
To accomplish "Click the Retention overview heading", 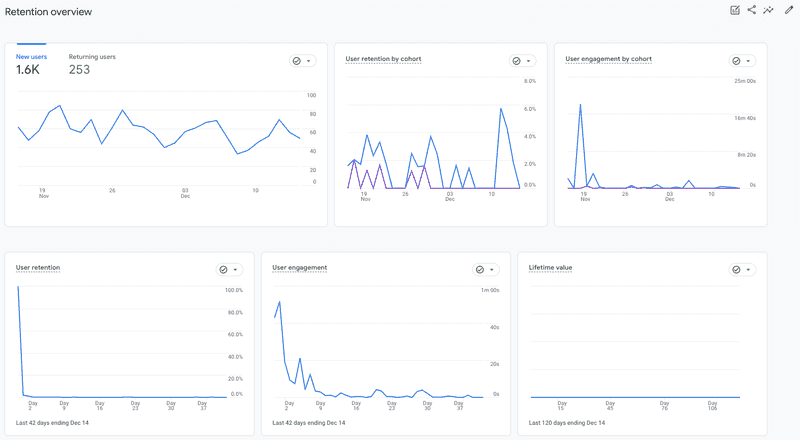I will pos(48,12).
